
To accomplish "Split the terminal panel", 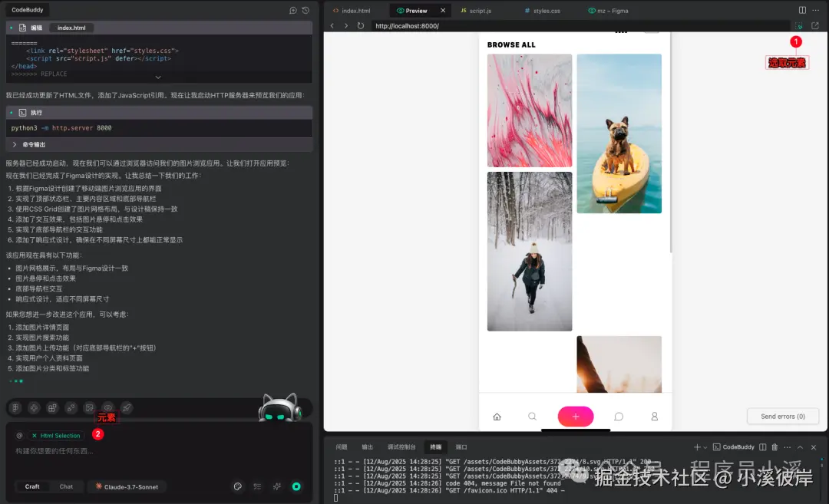I will (x=762, y=447).
